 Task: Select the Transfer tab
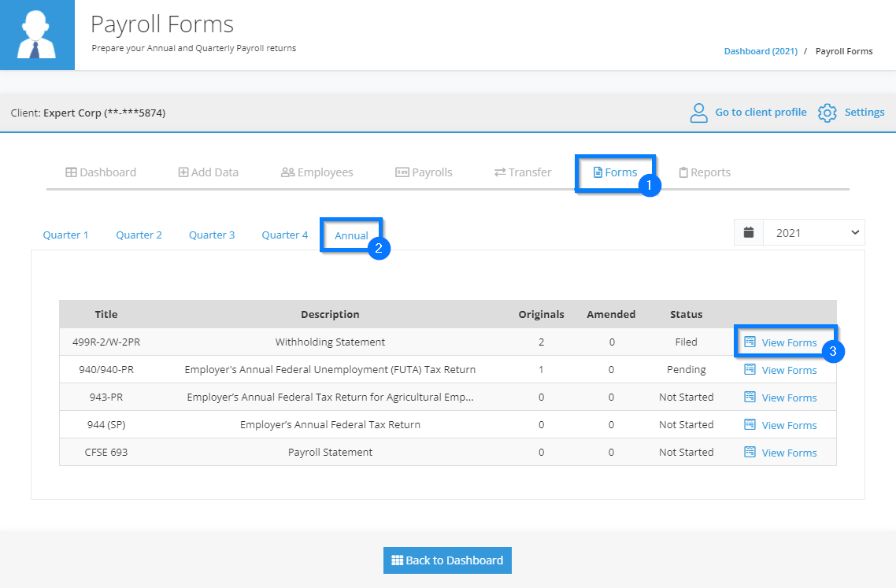pos(523,172)
